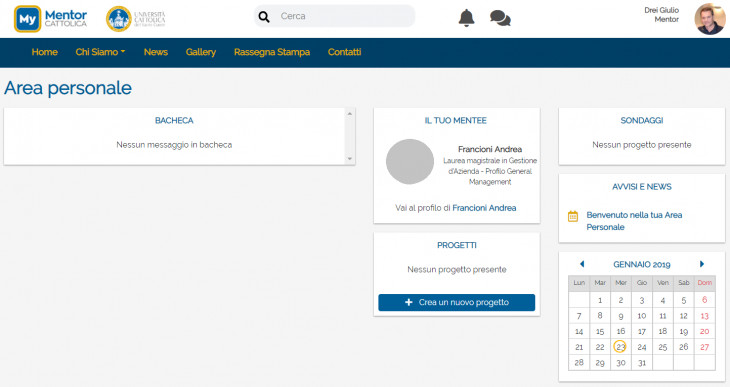Click the SONDAGGI panel heading

pyautogui.click(x=642, y=120)
